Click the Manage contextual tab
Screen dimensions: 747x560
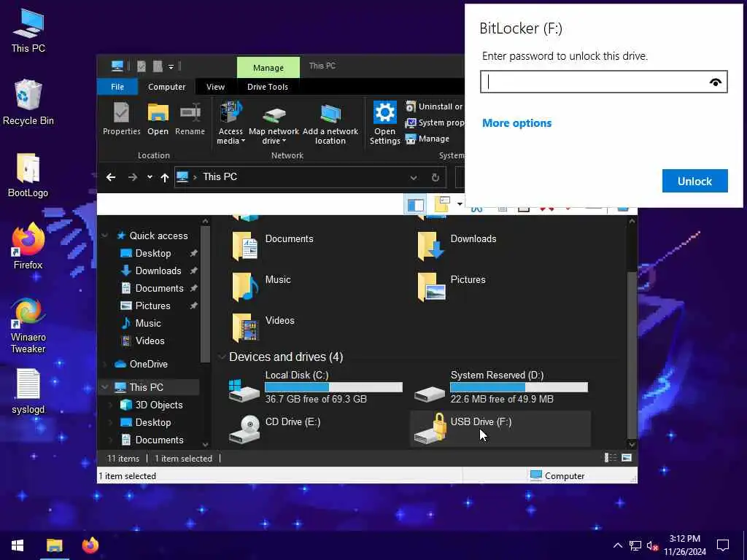coord(268,68)
